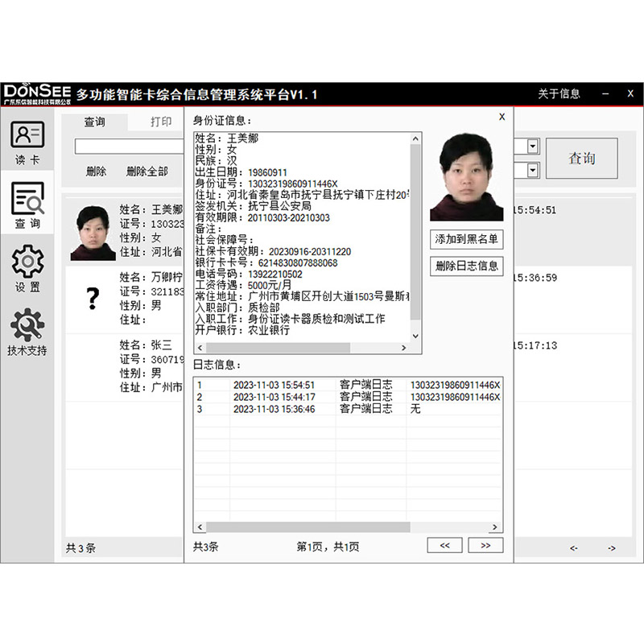The height and width of the screenshot is (644, 644).
Task: Click the search input field below the 查询 tab
Action: pos(129,146)
